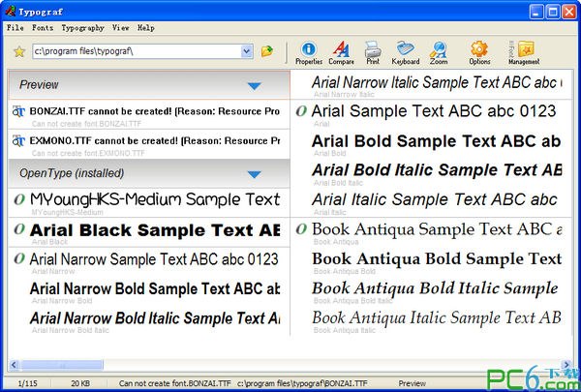Screen dimensions: 581x392
Task: Select Arial Bold Sample Text row
Action: 431,144
